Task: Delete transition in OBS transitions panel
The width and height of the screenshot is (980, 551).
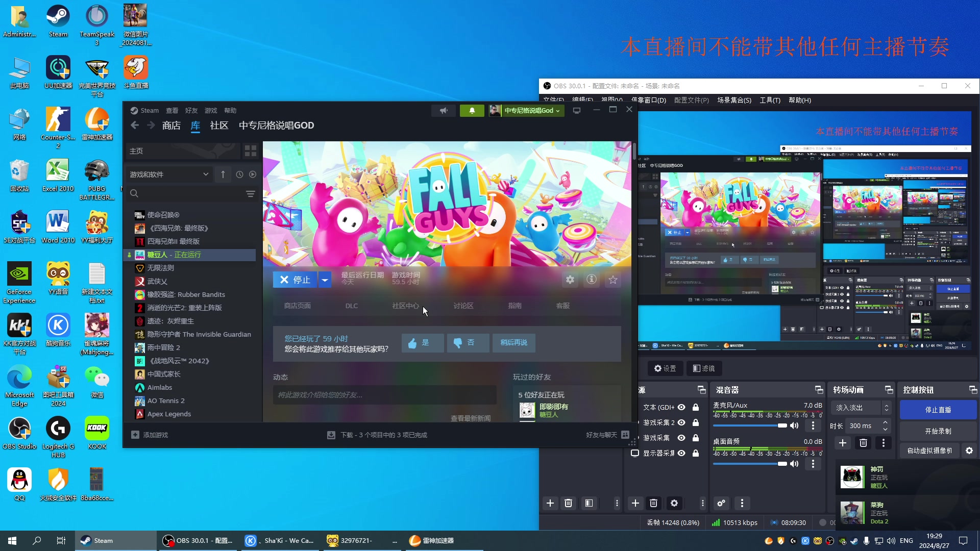Action: [863, 443]
